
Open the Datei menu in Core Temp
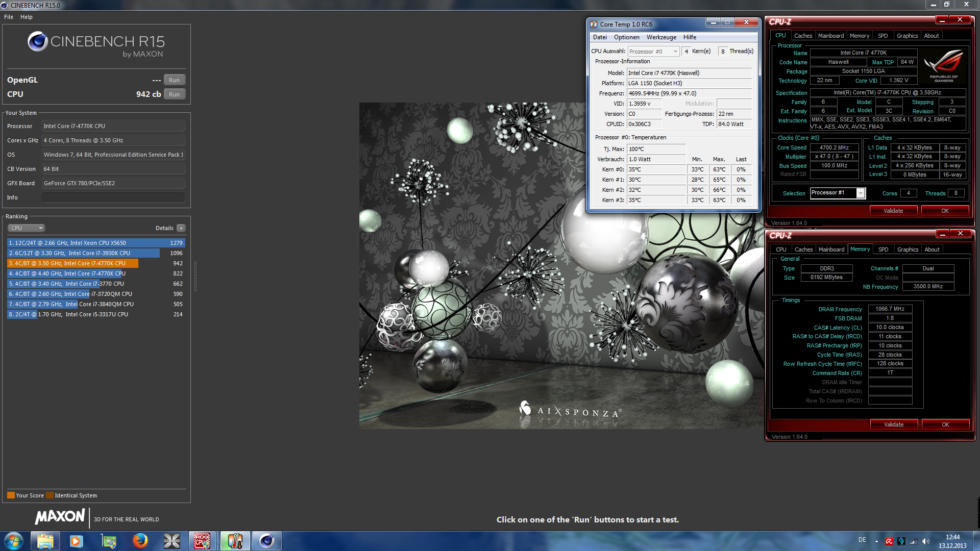[600, 37]
